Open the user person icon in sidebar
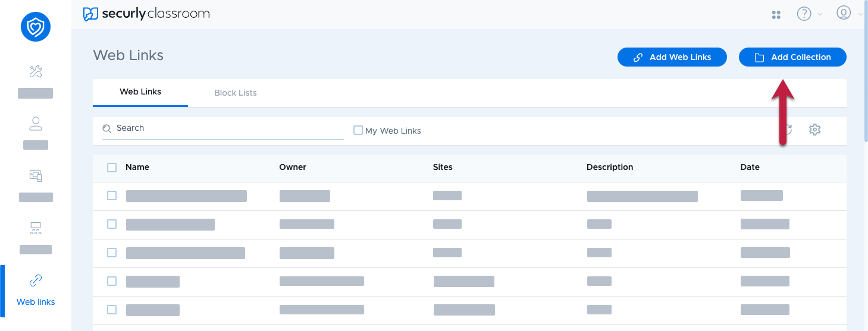 pyautogui.click(x=36, y=124)
